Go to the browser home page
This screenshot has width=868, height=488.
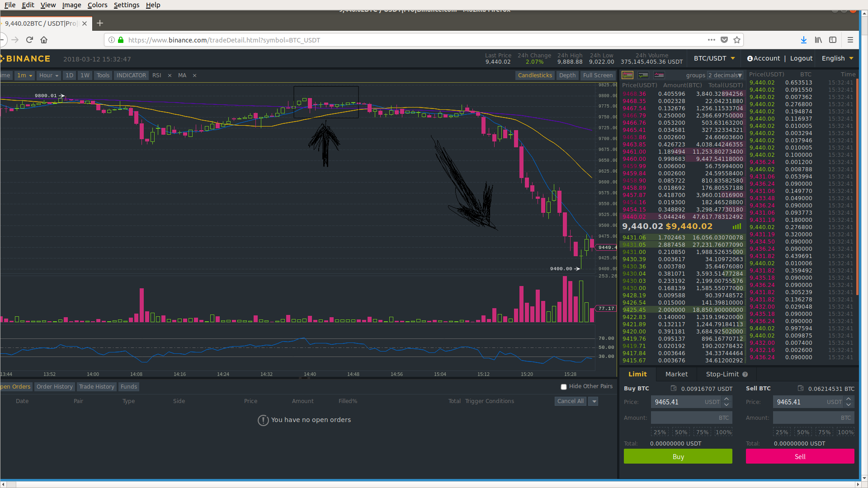[x=44, y=40]
